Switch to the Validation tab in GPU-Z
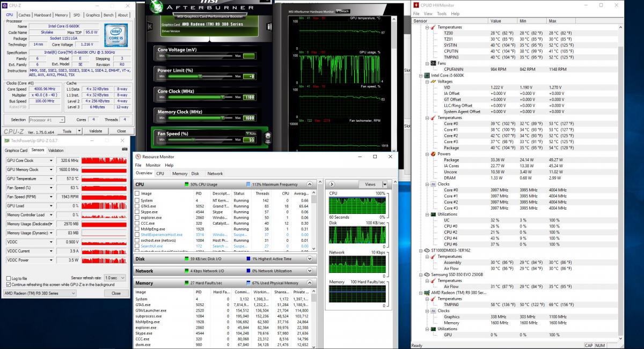 [x=56, y=150]
